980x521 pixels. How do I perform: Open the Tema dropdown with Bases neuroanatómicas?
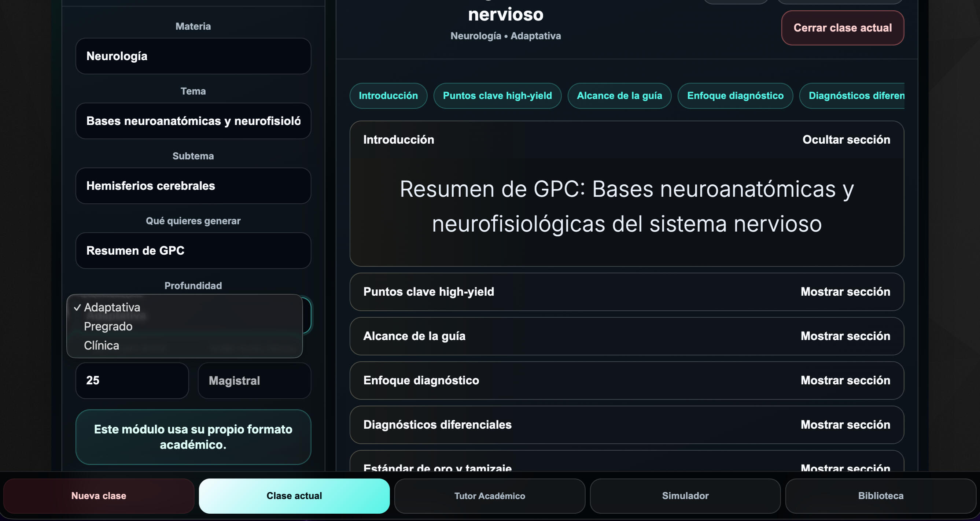tap(193, 121)
